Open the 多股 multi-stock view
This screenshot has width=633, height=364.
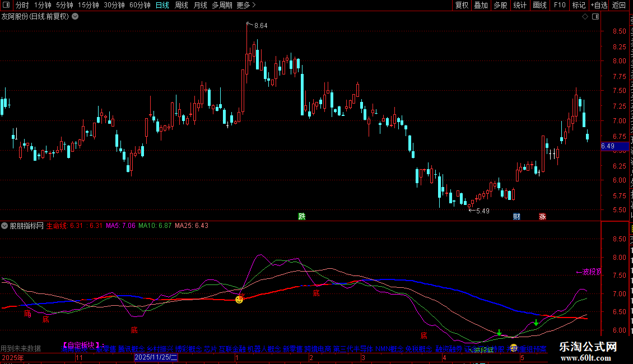pos(501,5)
